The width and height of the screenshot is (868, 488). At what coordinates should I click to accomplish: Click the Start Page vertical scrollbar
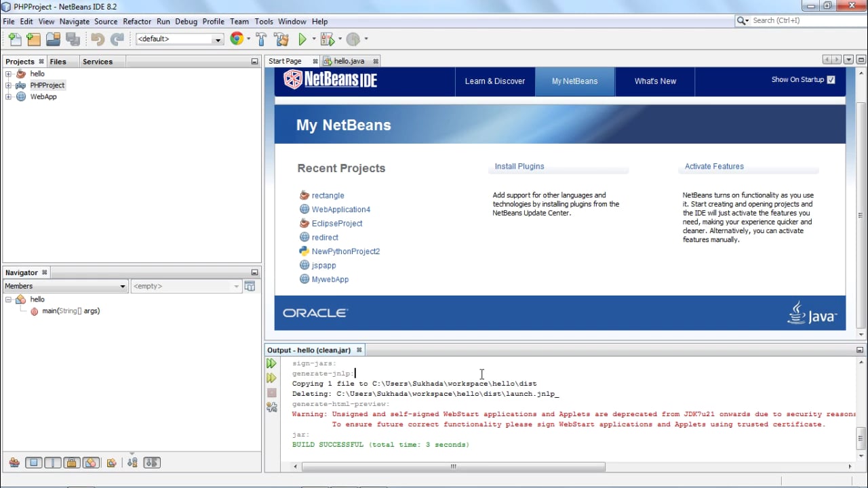click(861, 216)
